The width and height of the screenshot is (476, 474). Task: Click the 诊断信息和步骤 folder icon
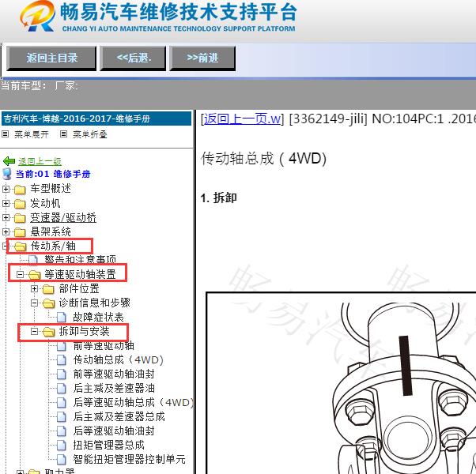pyautogui.click(x=48, y=303)
